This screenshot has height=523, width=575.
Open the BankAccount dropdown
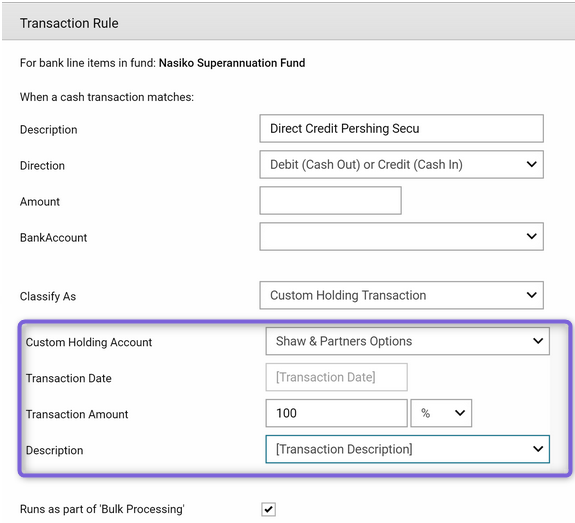(401, 236)
